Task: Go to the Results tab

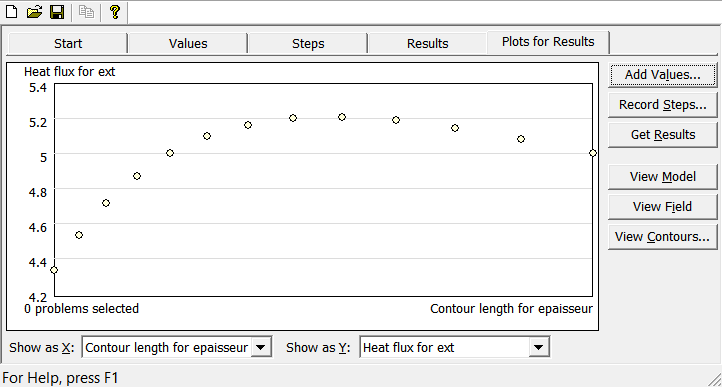Action: coord(427,43)
